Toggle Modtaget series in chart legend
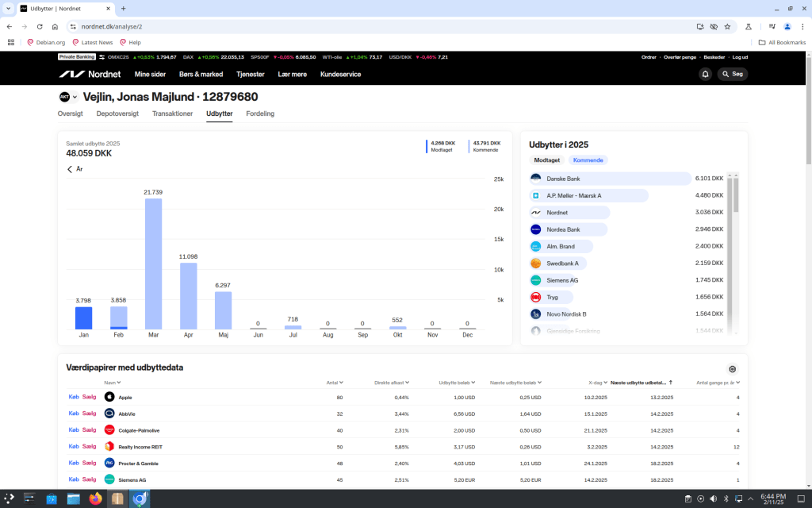 coord(442,146)
